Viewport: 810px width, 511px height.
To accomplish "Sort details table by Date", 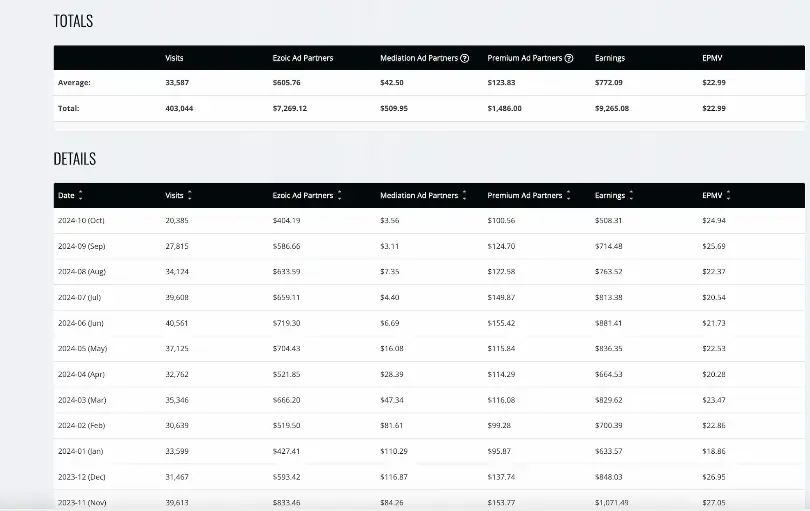I will 70,195.
